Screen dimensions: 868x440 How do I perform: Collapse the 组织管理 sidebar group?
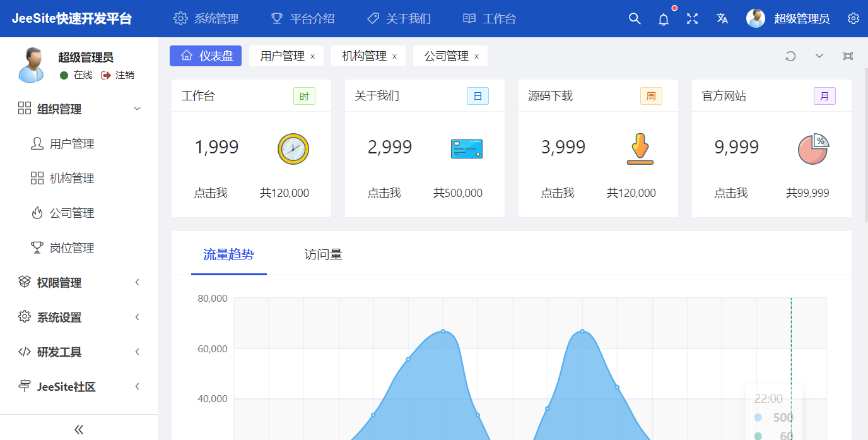[79, 109]
